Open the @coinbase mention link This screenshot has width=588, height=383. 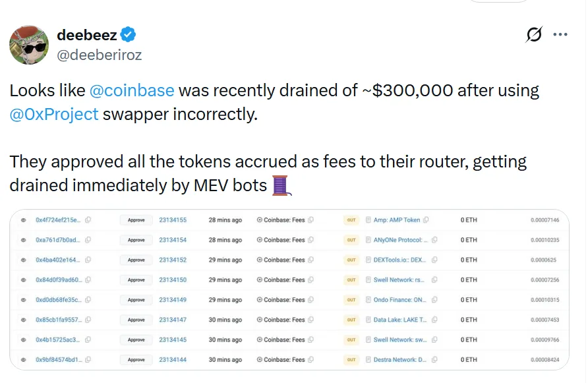[131, 90]
